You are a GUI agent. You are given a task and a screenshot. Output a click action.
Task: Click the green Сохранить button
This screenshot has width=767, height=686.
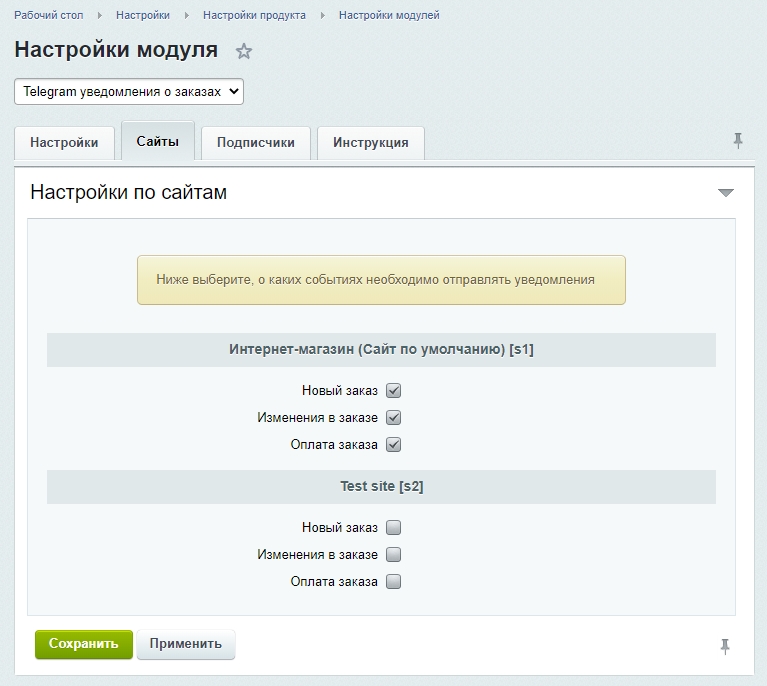point(84,644)
